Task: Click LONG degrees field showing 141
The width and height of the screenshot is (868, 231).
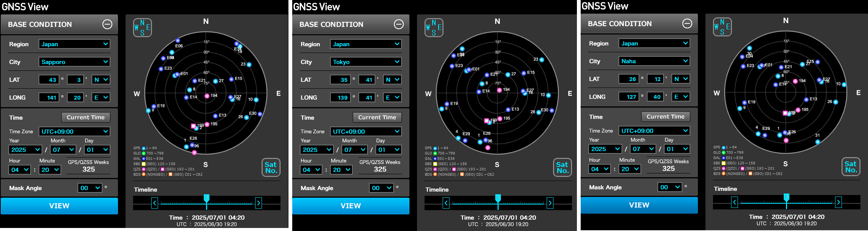Action: pos(49,97)
